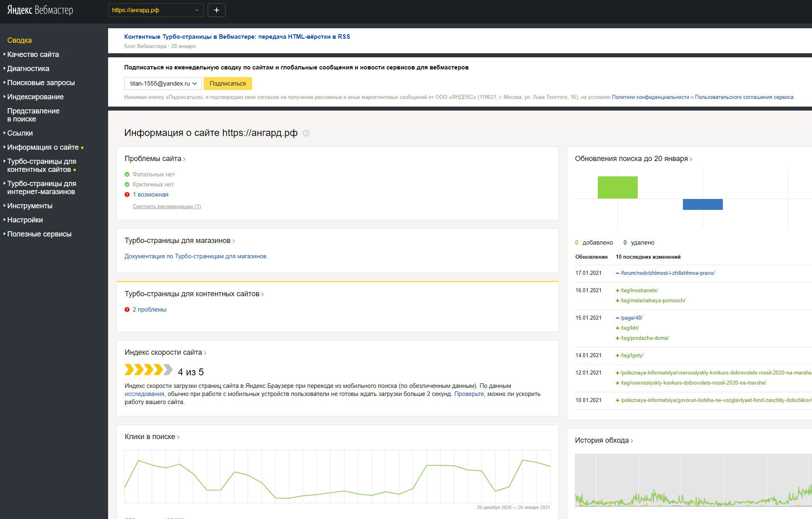Click the green check icon by Критичных нет

click(127, 184)
